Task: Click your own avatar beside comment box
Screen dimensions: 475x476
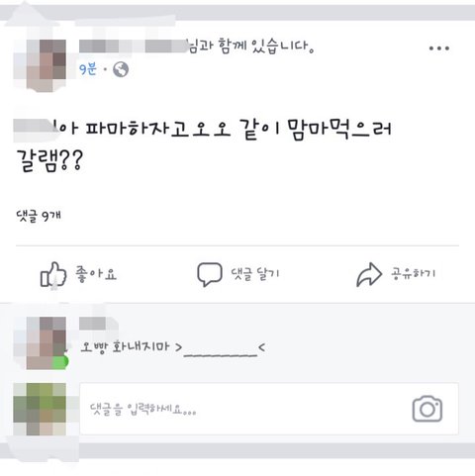Action: tap(40, 409)
